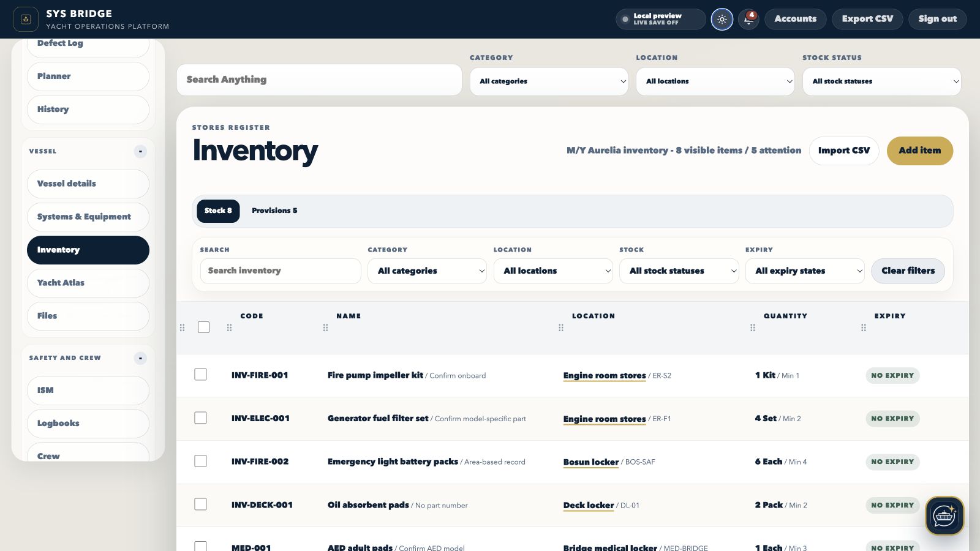Open the Expiry states dropdown
The width and height of the screenshot is (980, 551).
point(805,271)
